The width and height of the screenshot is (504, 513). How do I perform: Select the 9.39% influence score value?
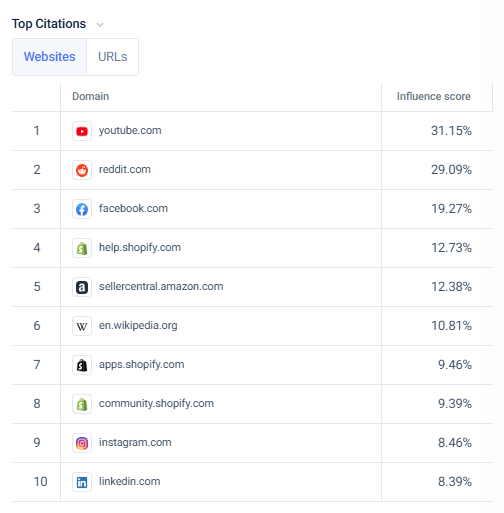coord(455,404)
